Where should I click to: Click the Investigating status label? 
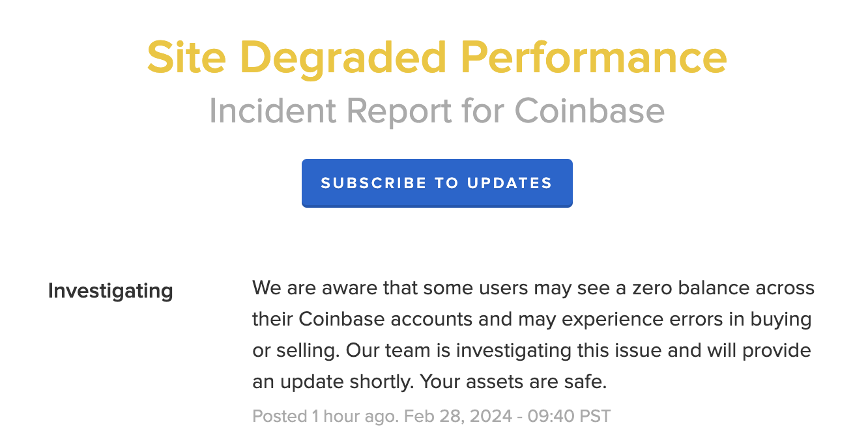click(x=110, y=290)
